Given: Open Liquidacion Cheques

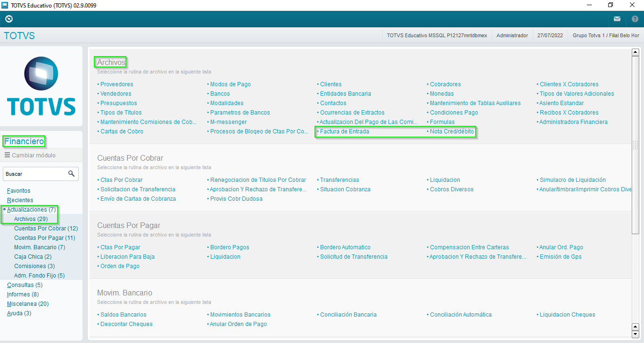Looking at the screenshot, I should point(567,315).
